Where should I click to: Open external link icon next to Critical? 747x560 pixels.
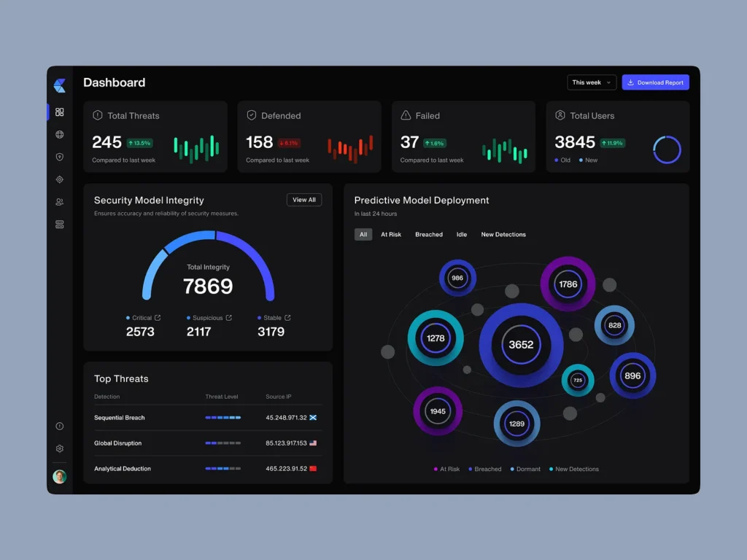(158, 318)
